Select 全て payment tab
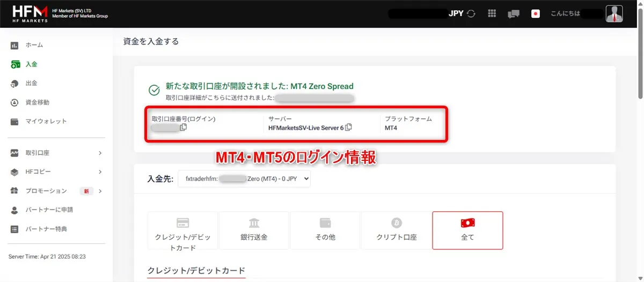The width and height of the screenshot is (644, 282). pos(467,231)
